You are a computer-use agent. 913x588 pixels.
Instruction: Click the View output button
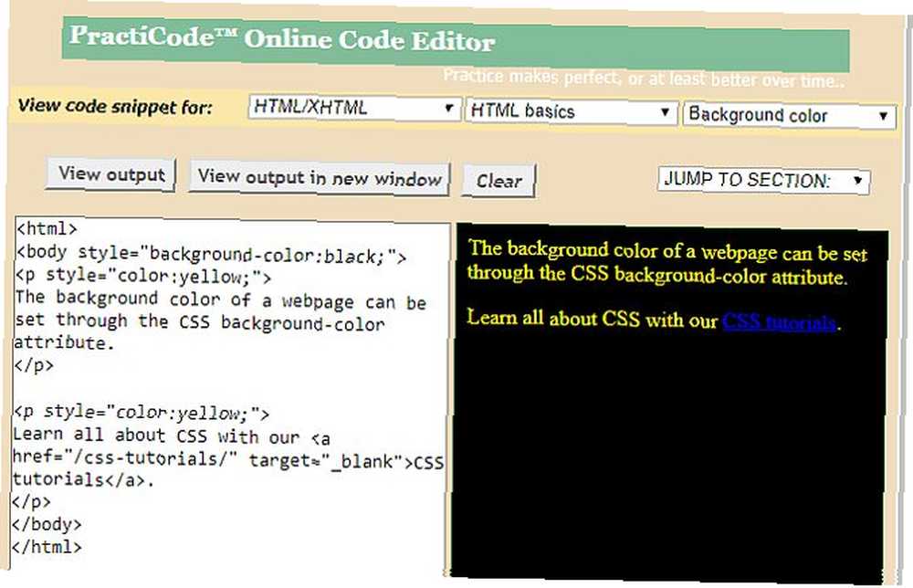click(111, 174)
